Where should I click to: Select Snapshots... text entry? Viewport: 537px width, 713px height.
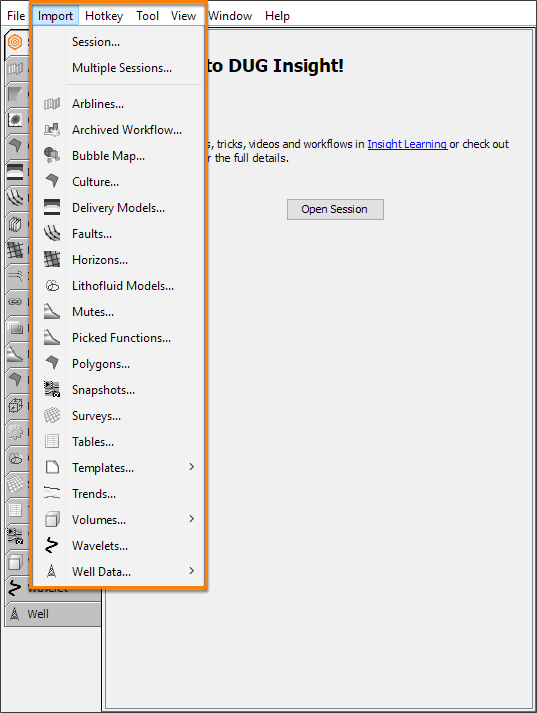pos(103,390)
